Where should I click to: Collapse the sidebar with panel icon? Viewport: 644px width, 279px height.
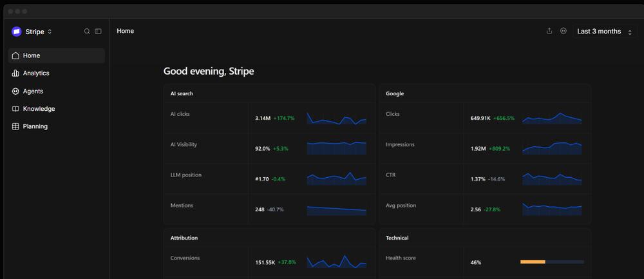click(x=98, y=31)
